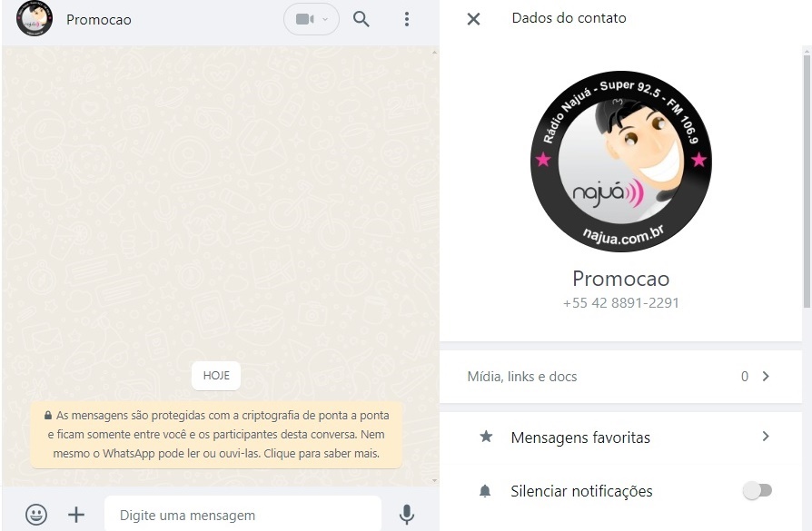Click the contact info panel scrollbar
The height and width of the screenshot is (531, 812).
(807, 182)
